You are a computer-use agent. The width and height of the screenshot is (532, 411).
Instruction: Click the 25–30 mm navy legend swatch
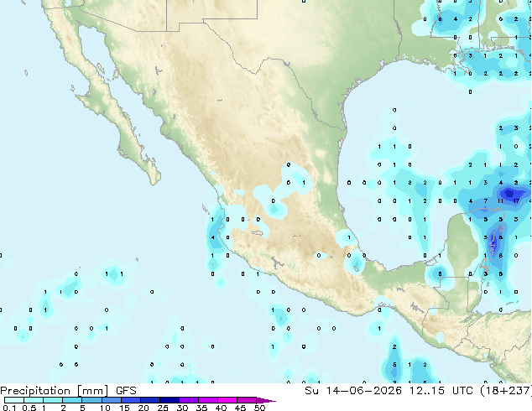[170, 400]
